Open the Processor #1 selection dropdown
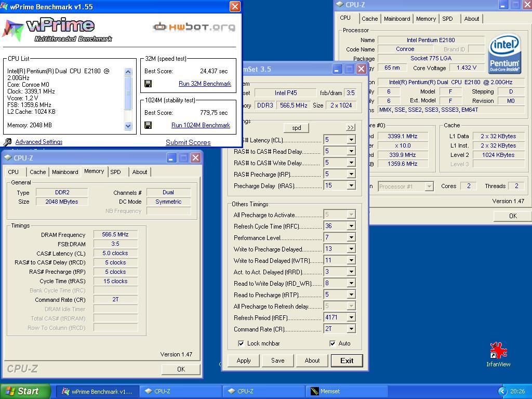This screenshot has width=532, height=399. [429, 187]
